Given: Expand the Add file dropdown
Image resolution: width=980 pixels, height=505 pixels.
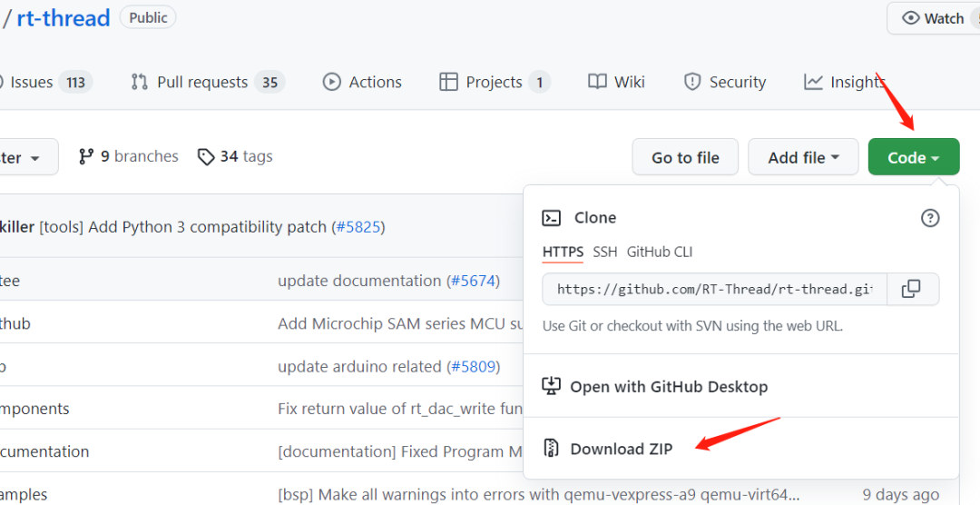Looking at the screenshot, I should click(802, 157).
